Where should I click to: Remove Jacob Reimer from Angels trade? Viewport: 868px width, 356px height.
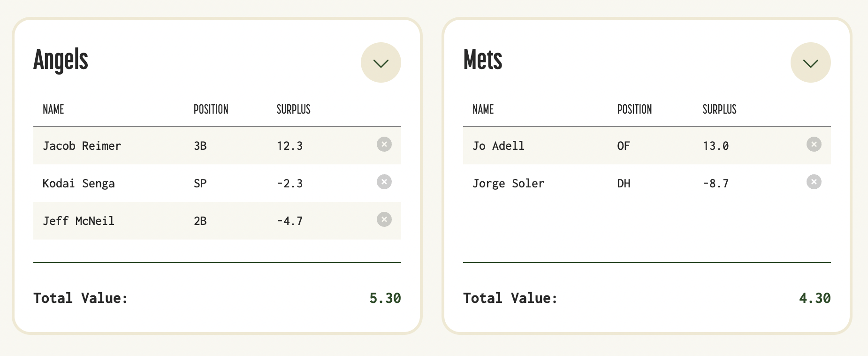coord(384,144)
